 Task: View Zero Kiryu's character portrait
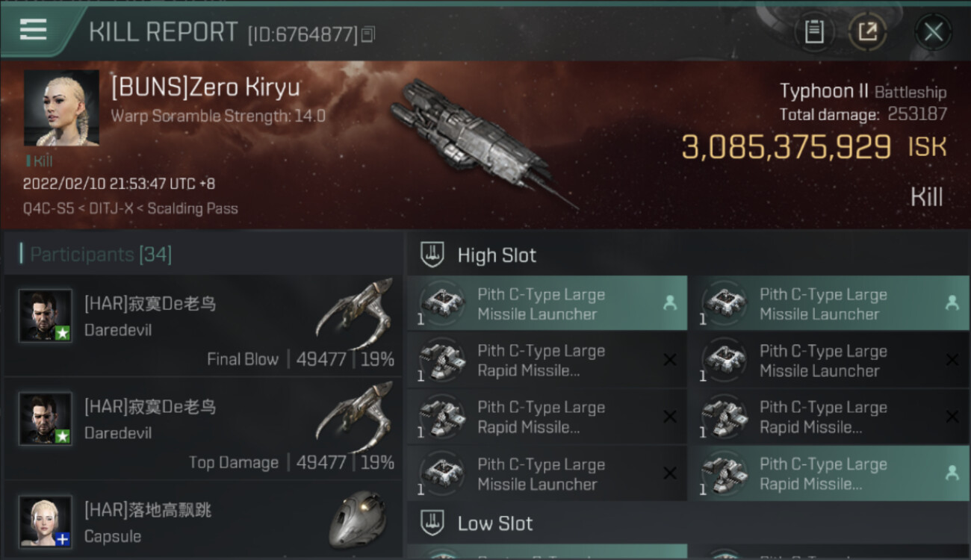61,108
